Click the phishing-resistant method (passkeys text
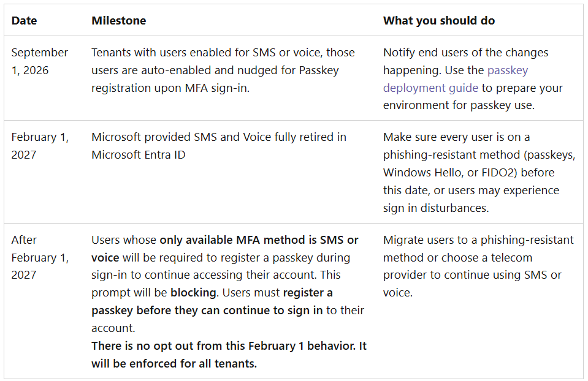 point(479,155)
